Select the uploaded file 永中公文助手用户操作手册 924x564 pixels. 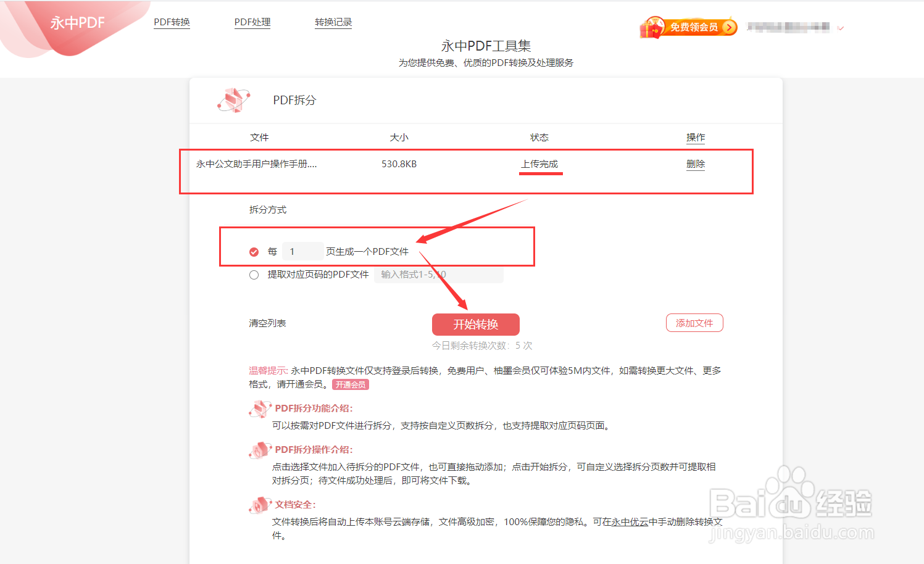tap(257, 164)
